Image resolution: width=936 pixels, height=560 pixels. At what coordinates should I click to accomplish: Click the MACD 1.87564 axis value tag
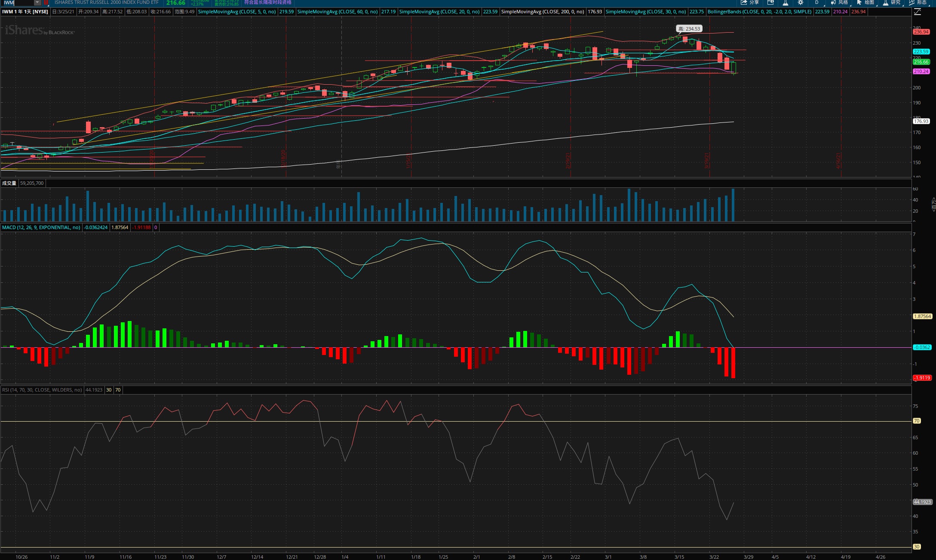(x=922, y=316)
